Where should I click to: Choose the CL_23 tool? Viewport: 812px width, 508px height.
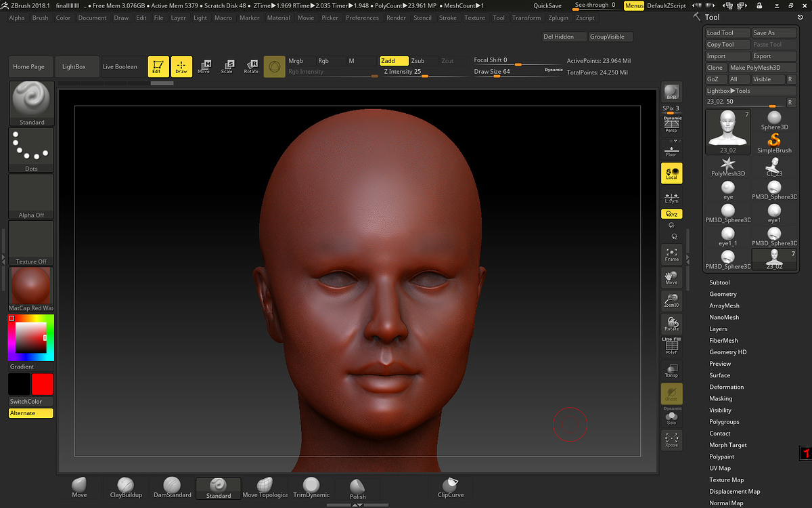(774, 167)
